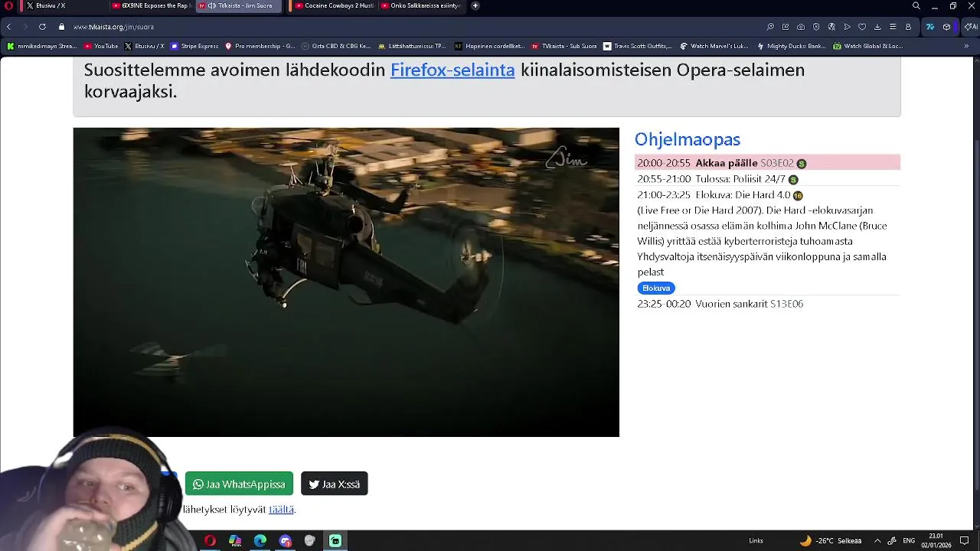Open the Hopeinen cordelliiket bookmark

point(490,46)
